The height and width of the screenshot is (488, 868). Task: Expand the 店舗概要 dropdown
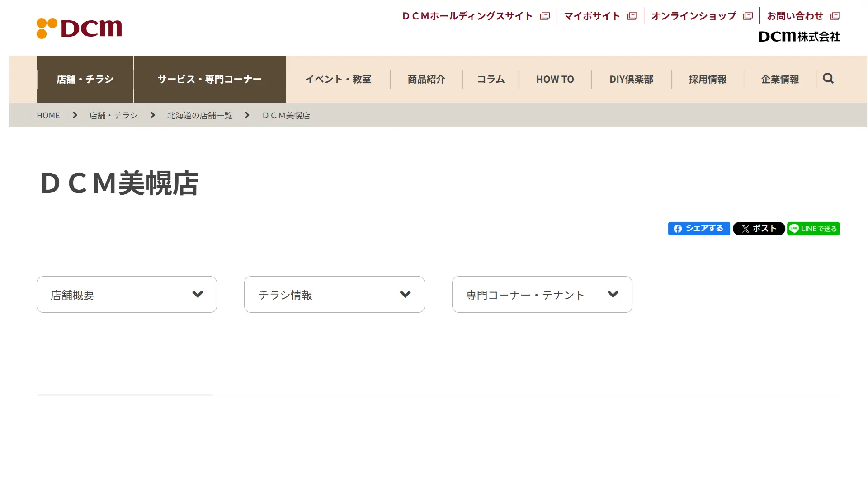click(127, 295)
